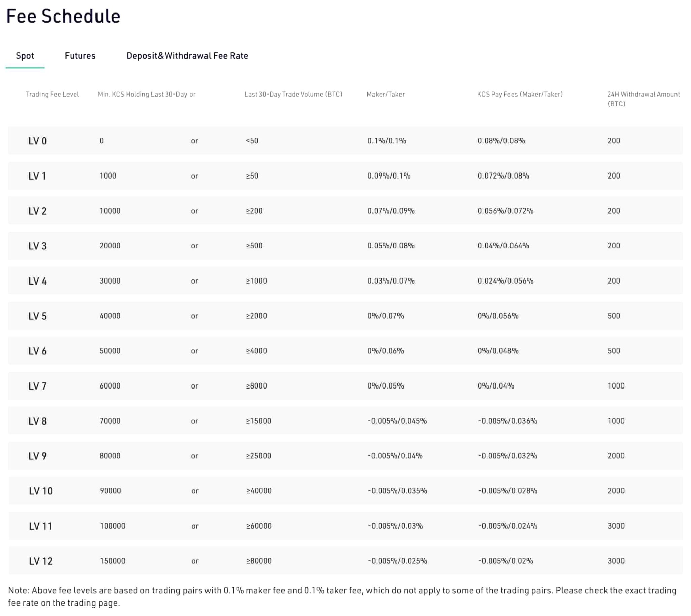Select the LV 0 row label

[37, 141]
